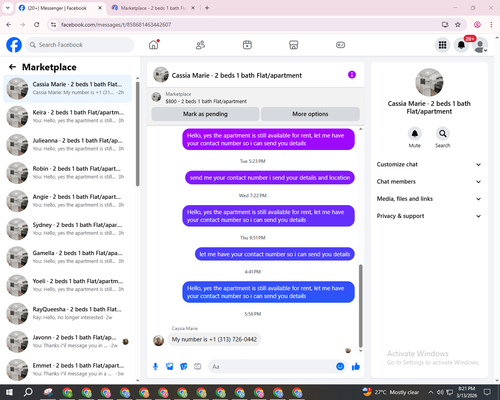Bookmark this page with the star icon
Screen dimensions: 500x400
tap(458, 24)
